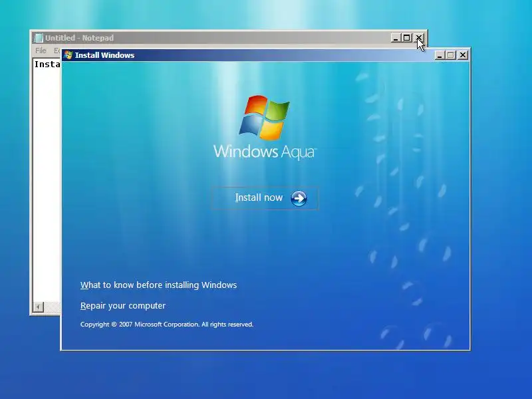532x399 pixels.
Task: Click the Install now button
Action: tap(265, 198)
